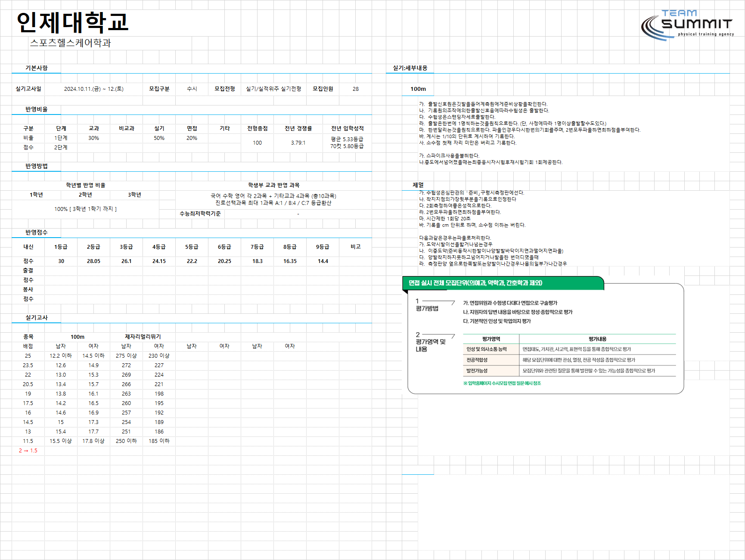The width and height of the screenshot is (745, 560).
Task: Click the 5등급 score 22.2
Action: coord(192,261)
